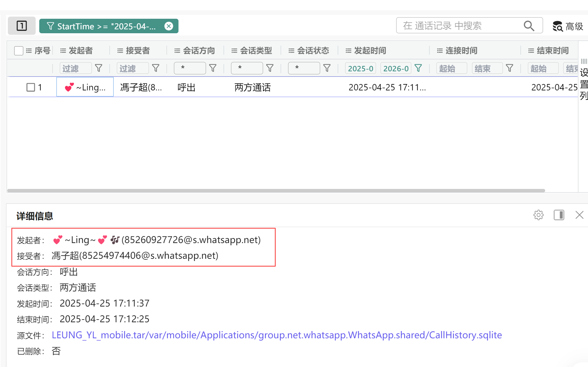The image size is (588, 367).
Task: Open detail panel settings gear
Action: coord(538,215)
